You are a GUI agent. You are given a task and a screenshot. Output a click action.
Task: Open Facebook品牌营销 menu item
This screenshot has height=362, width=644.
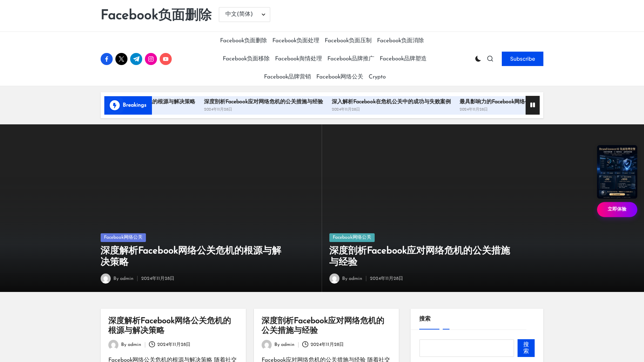coord(287,77)
